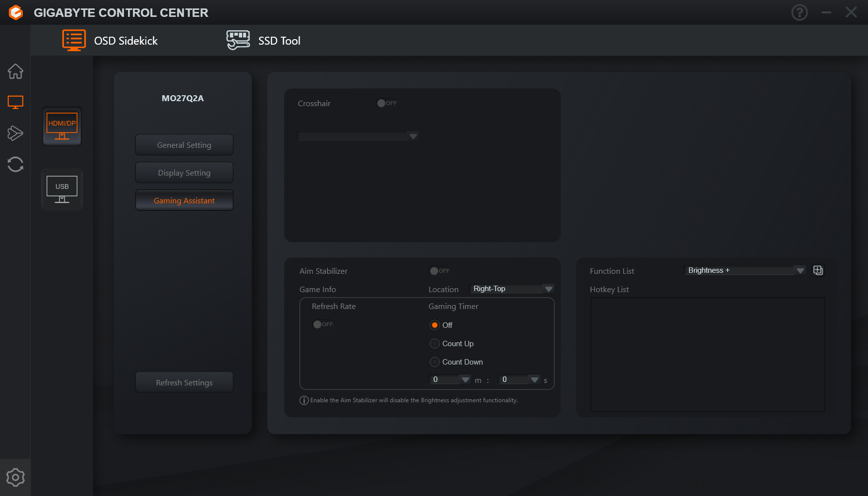Open the settings gear icon

pos(15,477)
